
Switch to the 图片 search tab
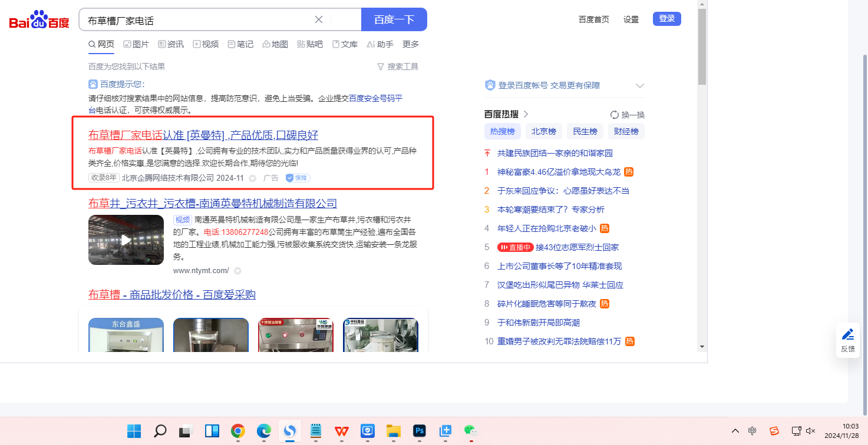(136, 44)
